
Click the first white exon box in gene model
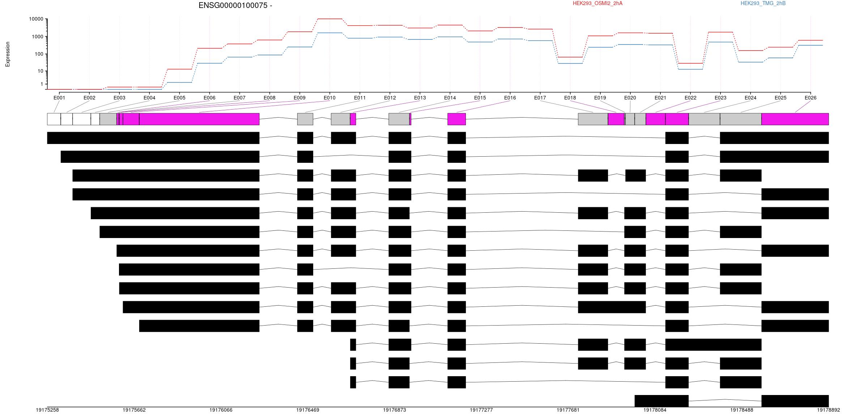tap(54, 119)
